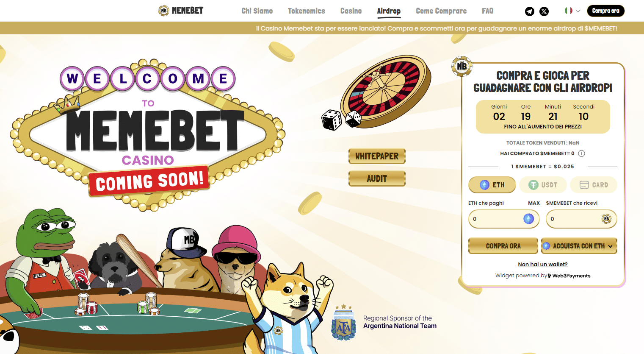Select CARD as the payment method

pos(594,185)
